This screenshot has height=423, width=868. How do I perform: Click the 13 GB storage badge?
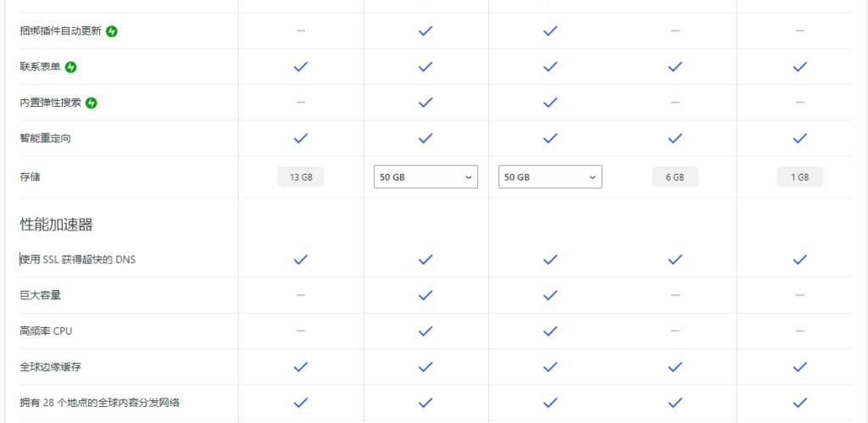pos(301,177)
